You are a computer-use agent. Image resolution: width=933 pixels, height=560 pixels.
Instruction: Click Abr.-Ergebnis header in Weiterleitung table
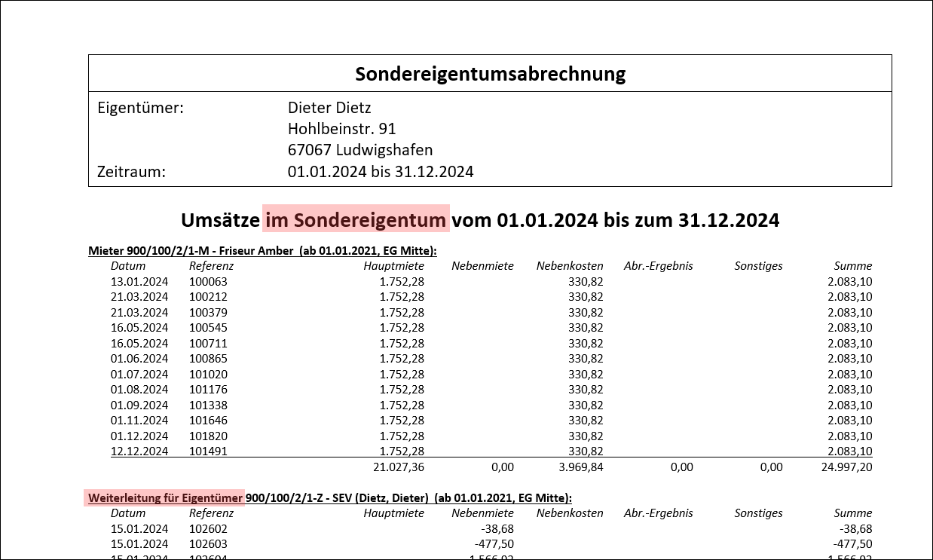pos(659,513)
